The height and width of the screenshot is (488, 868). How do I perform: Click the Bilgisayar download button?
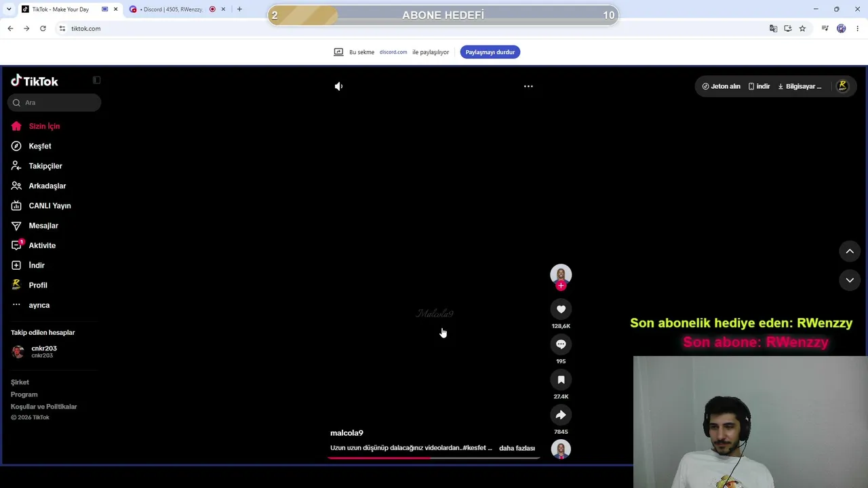[800, 86]
